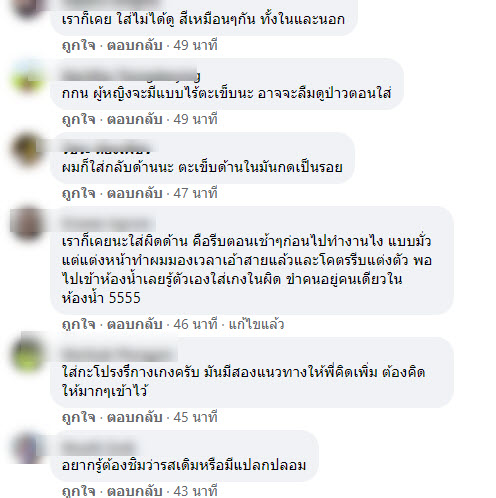Like the comment posted 45 minutes ago
This screenshot has height=498, width=496.
[x=79, y=417]
